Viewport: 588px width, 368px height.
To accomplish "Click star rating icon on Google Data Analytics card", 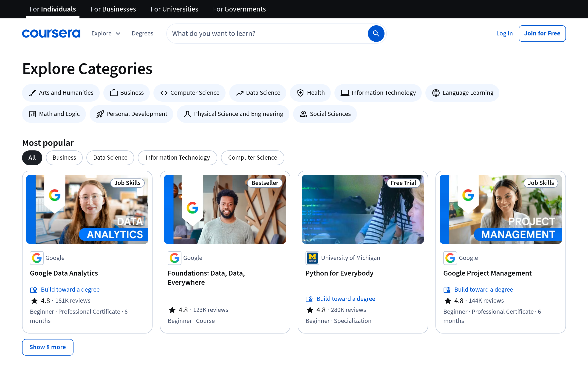I will click(x=34, y=301).
